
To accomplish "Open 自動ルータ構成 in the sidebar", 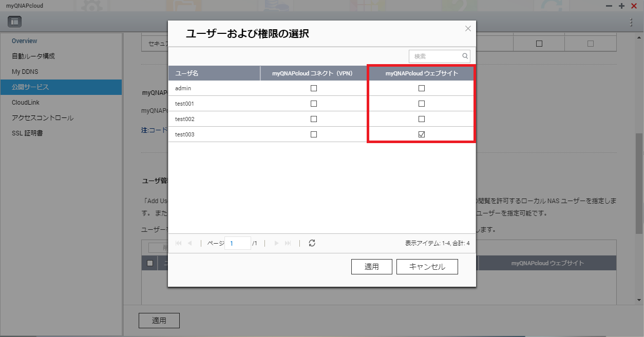I will coord(61,56).
